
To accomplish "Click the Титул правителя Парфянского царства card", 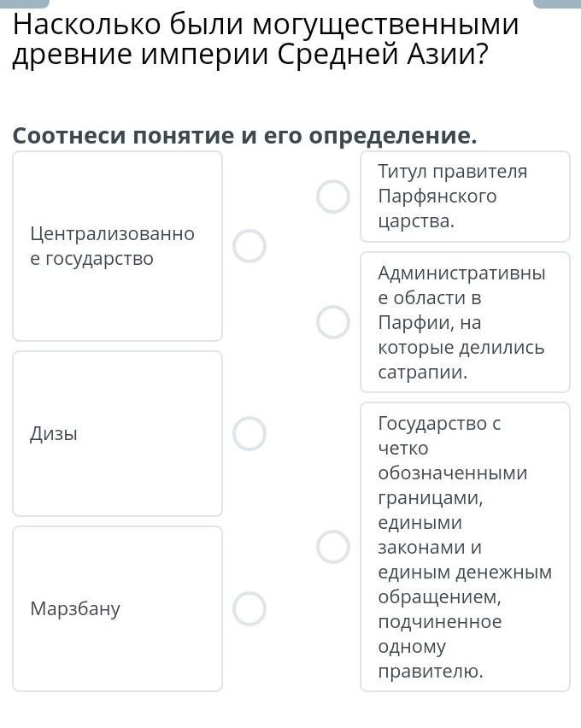I will coord(465,197).
